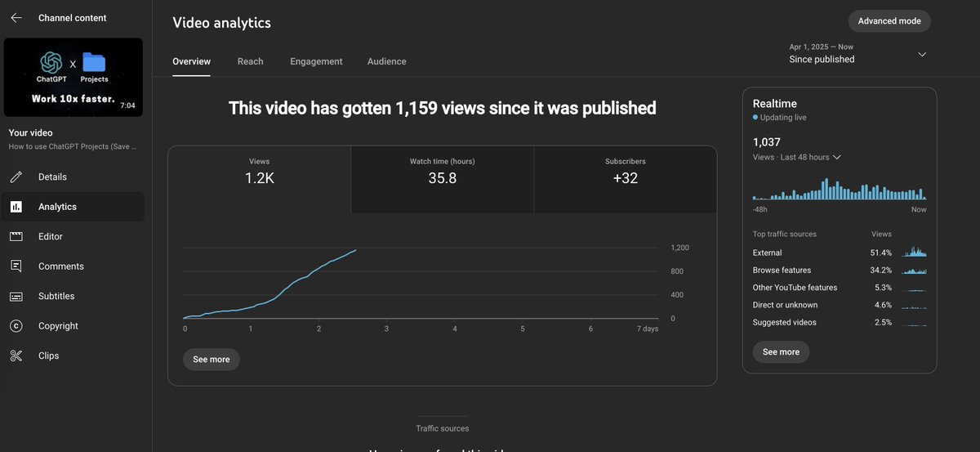This screenshot has width=980, height=452.
Task: Click the Channel content heading
Action: coord(73,18)
